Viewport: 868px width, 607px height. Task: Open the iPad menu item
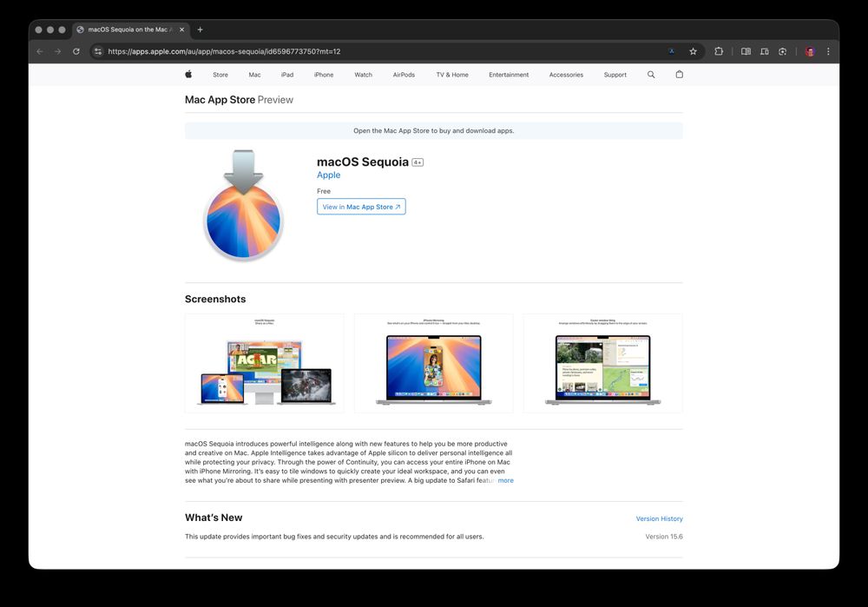287,75
